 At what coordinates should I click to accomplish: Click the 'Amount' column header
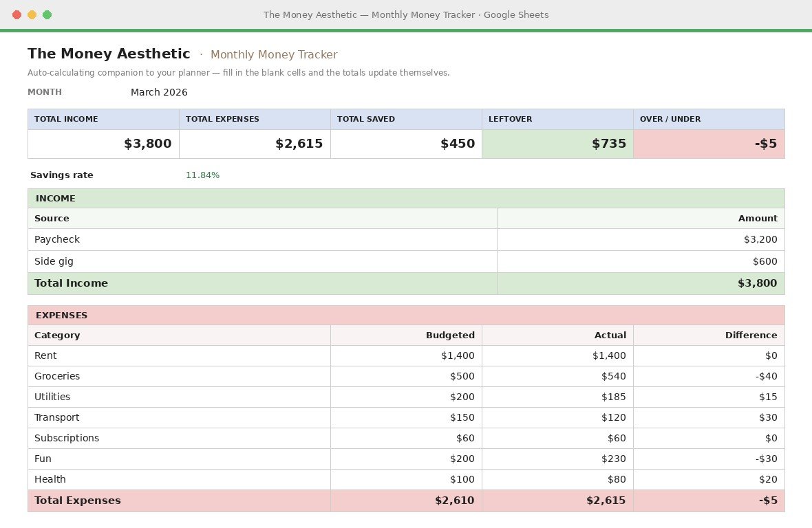(x=641, y=218)
